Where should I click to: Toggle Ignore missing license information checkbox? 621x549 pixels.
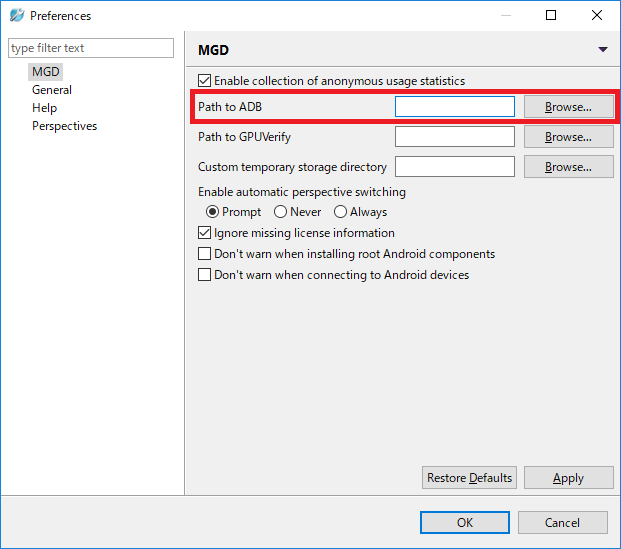coord(204,233)
